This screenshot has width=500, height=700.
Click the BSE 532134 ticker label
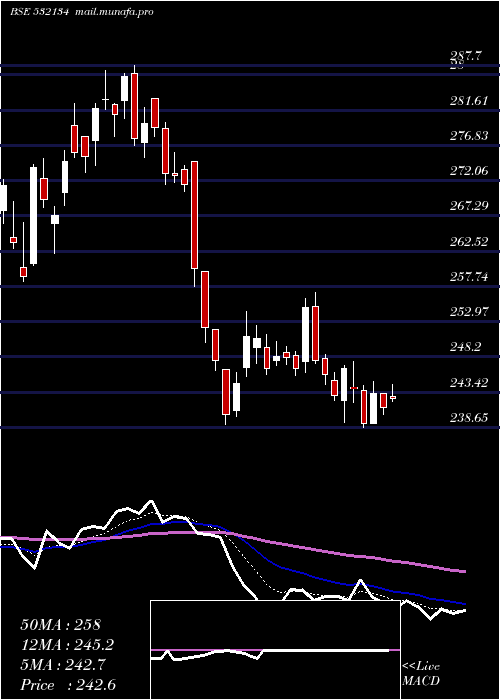[x=39, y=12]
